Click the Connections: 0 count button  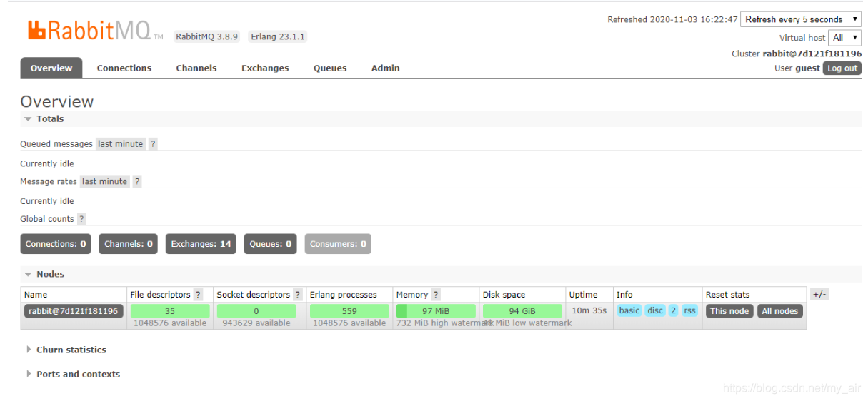(x=56, y=244)
